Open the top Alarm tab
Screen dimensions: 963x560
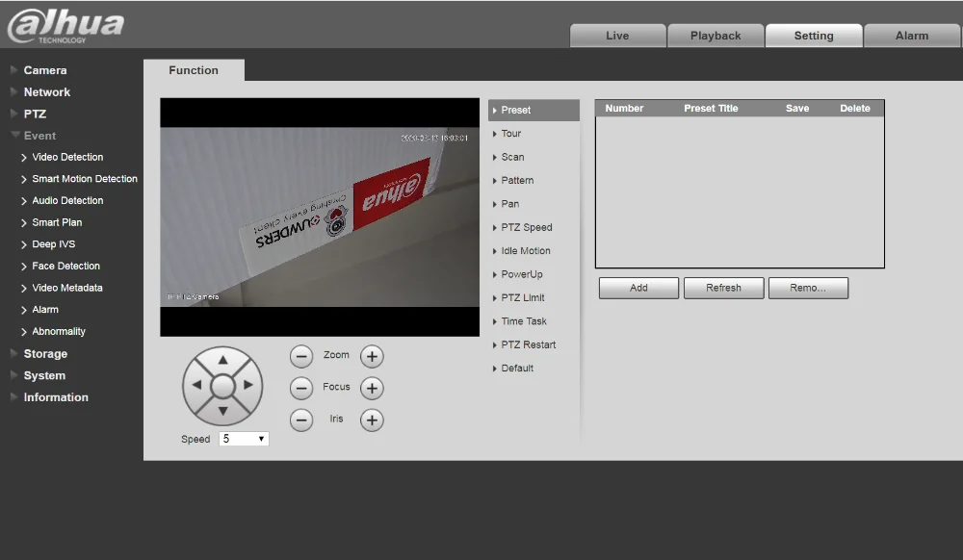(912, 36)
